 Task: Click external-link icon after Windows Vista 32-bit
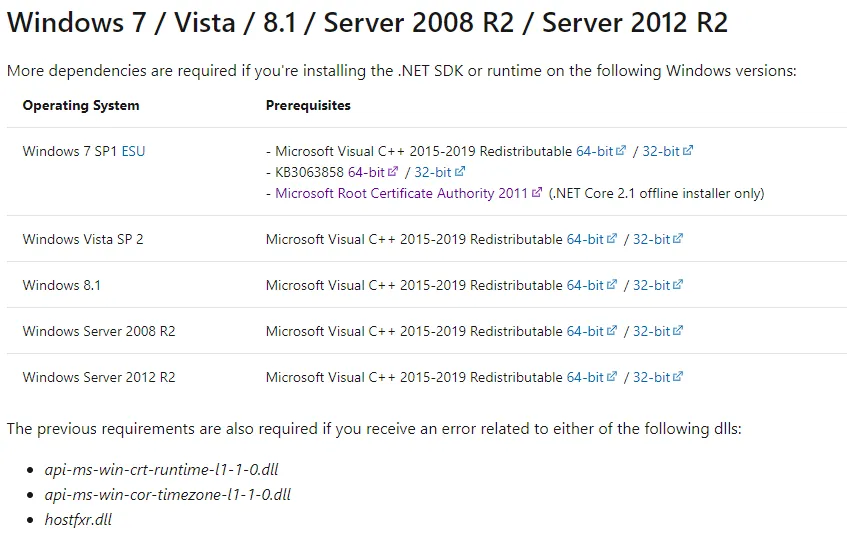pyautogui.click(x=679, y=239)
